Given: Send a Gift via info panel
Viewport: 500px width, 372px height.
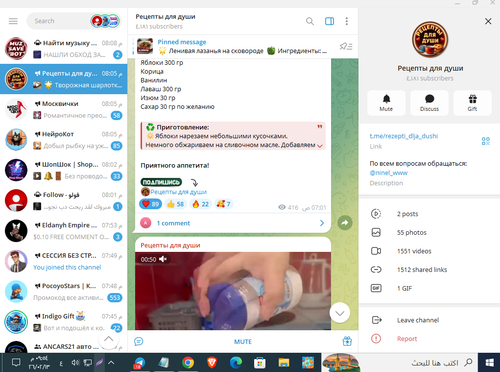Looking at the screenshot, I should tap(472, 103).
